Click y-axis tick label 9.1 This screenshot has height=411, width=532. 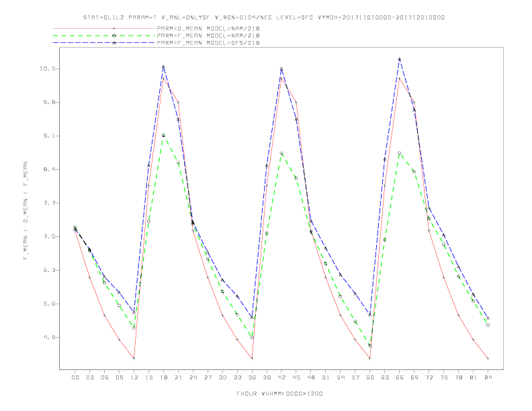click(49, 136)
